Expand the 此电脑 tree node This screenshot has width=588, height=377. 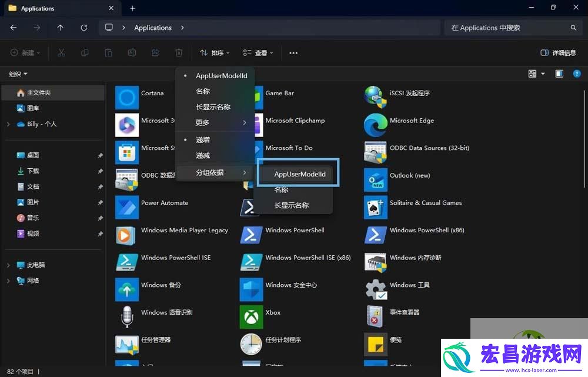pos(8,265)
